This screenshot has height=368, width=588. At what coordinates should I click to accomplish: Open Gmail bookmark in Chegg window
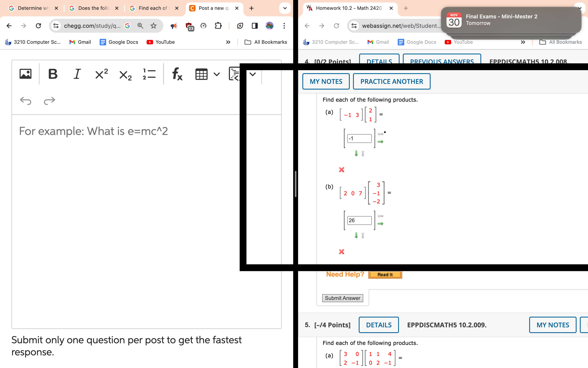80,42
